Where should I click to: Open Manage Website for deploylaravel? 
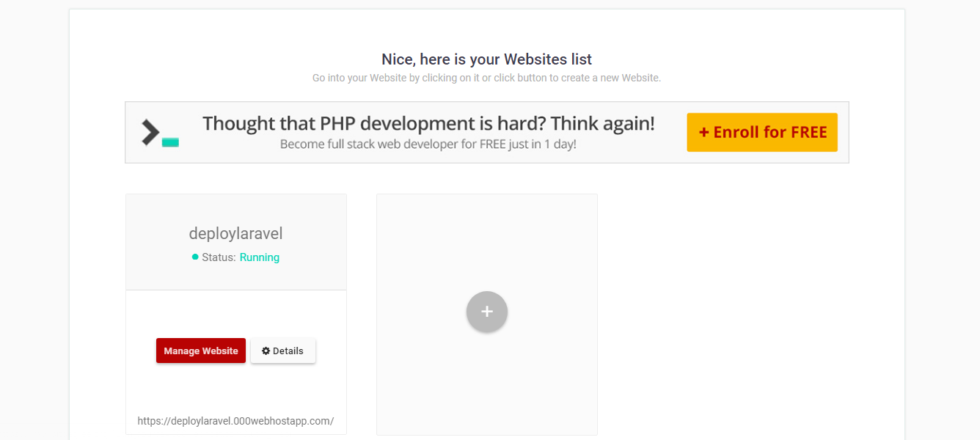pos(201,351)
